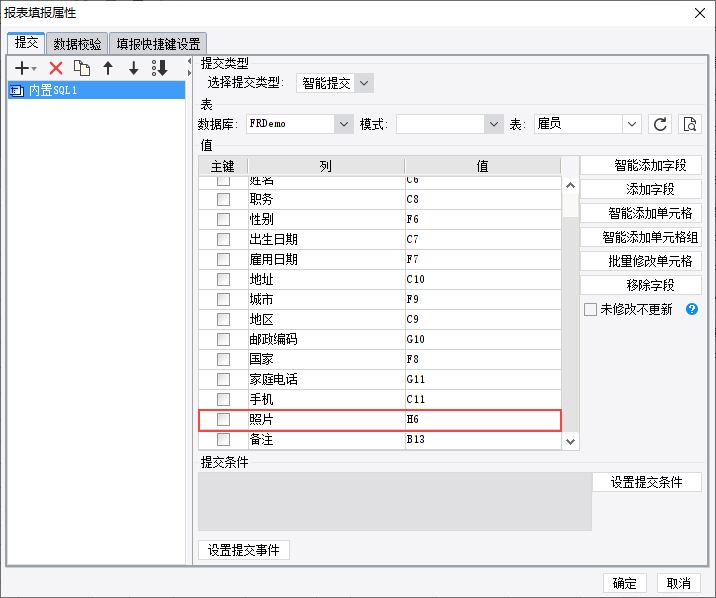Click the 值 column header

click(x=483, y=166)
